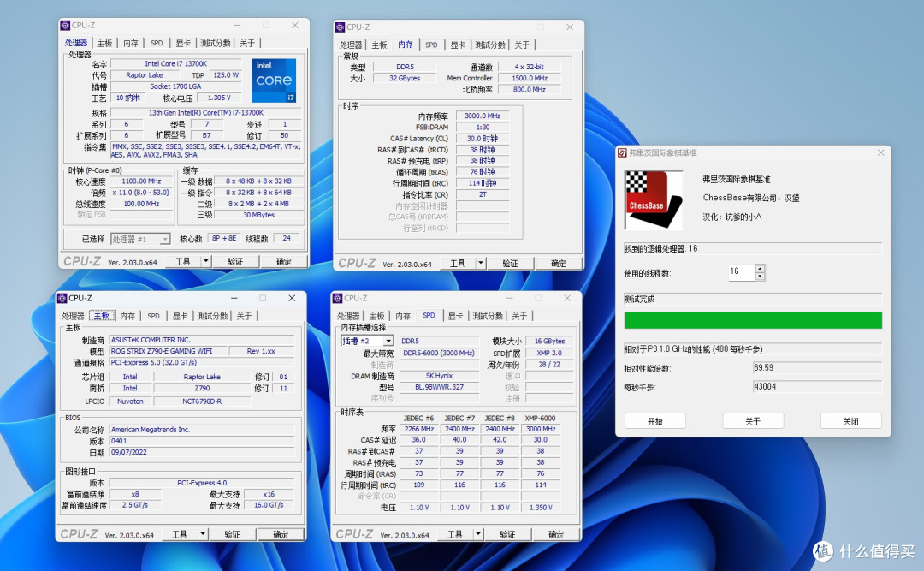Click core speed value 1100.00 MHz
This screenshot has height=571, width=924.
click(x=141, y=181)
